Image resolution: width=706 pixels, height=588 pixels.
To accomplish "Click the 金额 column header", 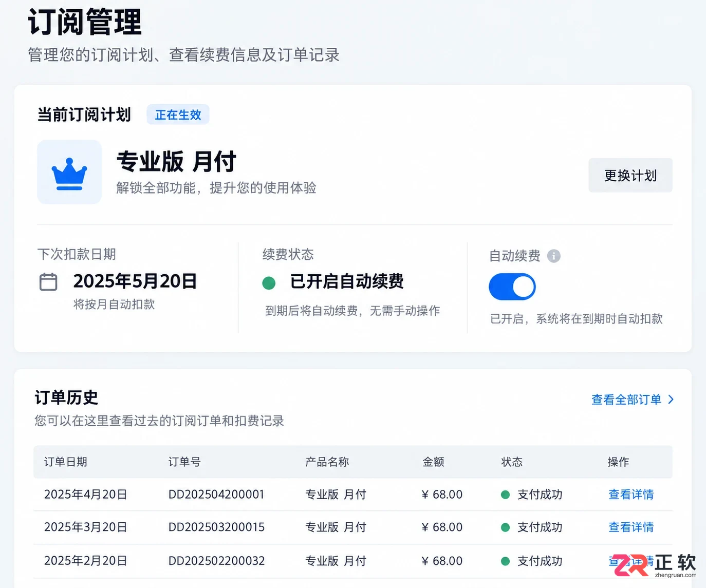I will coord(433,462).
